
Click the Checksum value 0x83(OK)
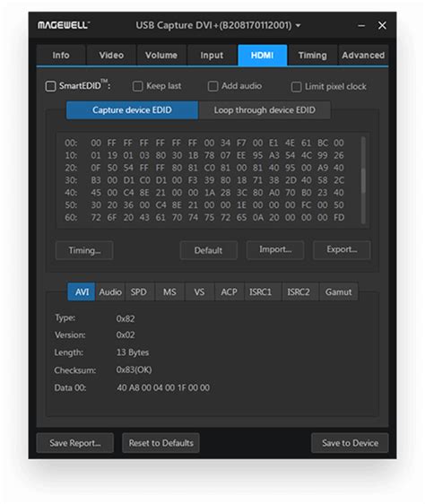click(134, 369)
